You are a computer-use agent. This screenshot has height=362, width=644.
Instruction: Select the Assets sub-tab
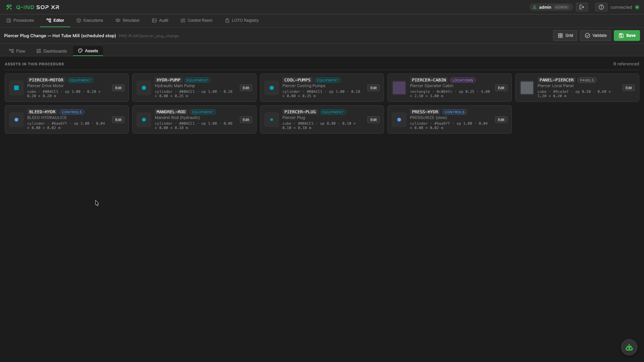pos(88,51)
